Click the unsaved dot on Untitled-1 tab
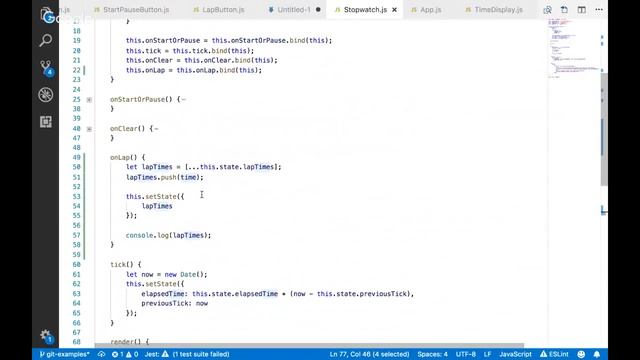 [x=318, y=10]
